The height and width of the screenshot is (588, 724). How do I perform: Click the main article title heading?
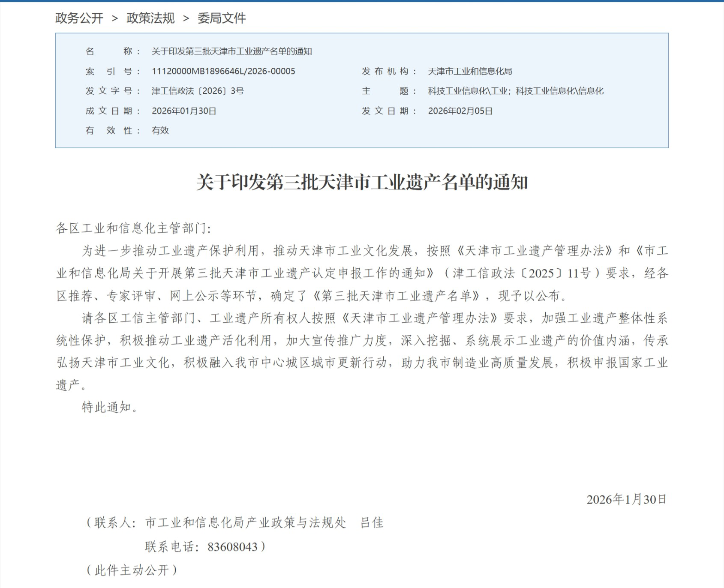coord(362,182)
